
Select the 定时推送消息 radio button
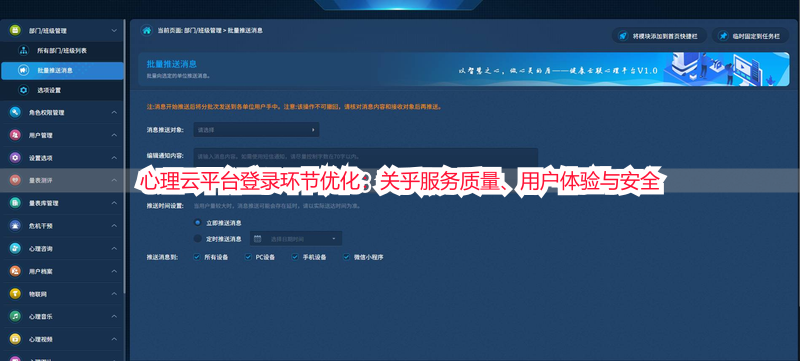tap(198, 239)
